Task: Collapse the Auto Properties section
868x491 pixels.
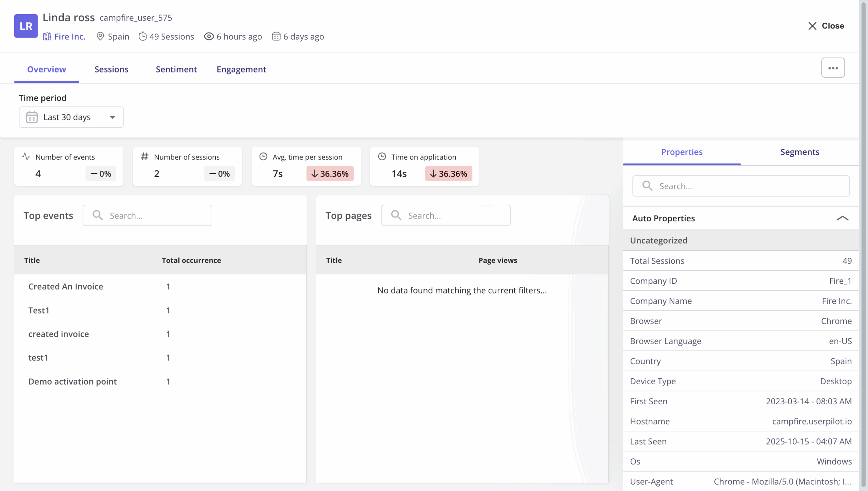Action: [x=842, y=218]
